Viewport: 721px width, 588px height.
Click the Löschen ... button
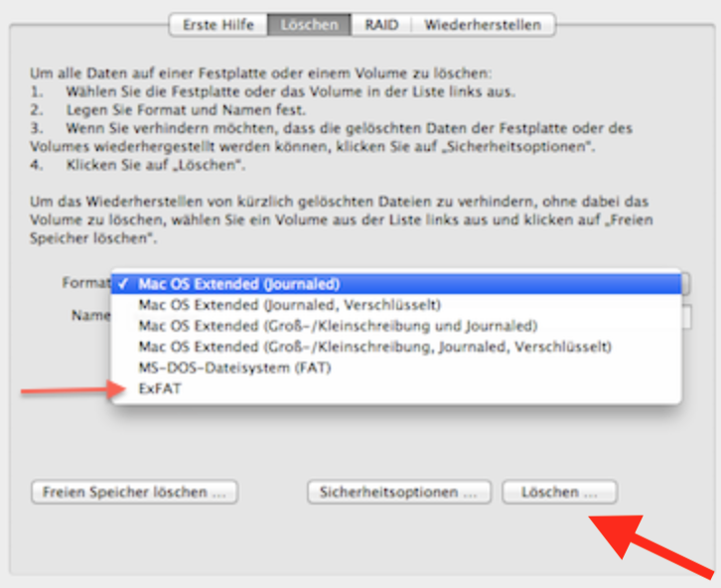[x=559, y=492]
